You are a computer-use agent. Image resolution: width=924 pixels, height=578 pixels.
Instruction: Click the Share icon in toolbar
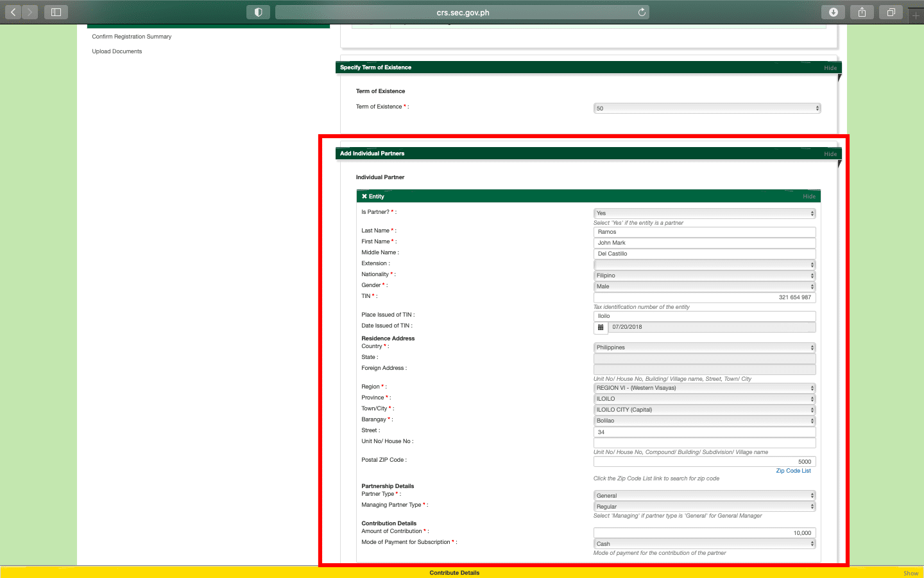(x=862, y=12)
